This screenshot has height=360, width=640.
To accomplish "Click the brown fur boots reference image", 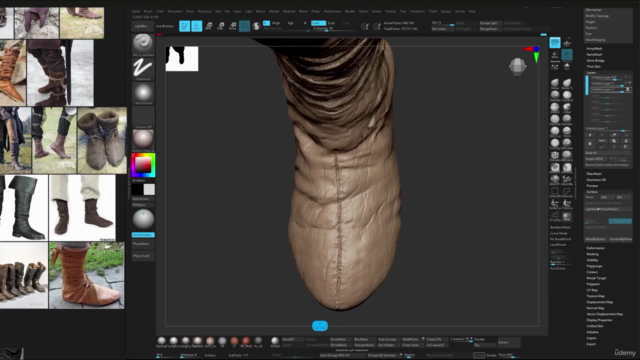I will pyautogui.click(x=102, y=140).
